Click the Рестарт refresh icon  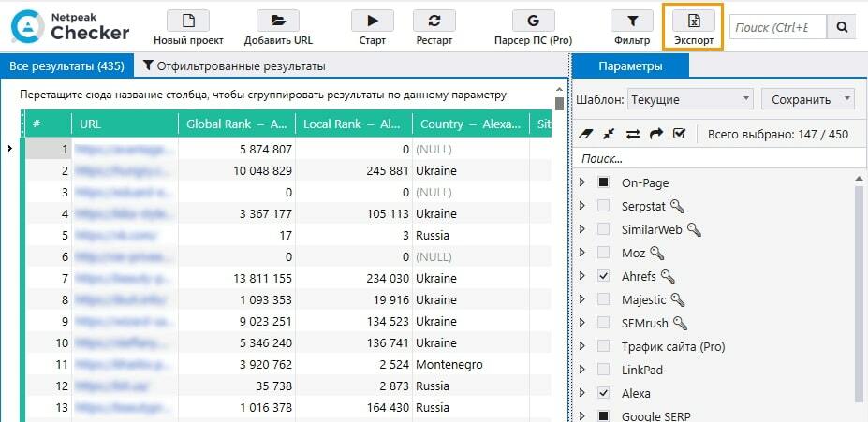[434, 21]
